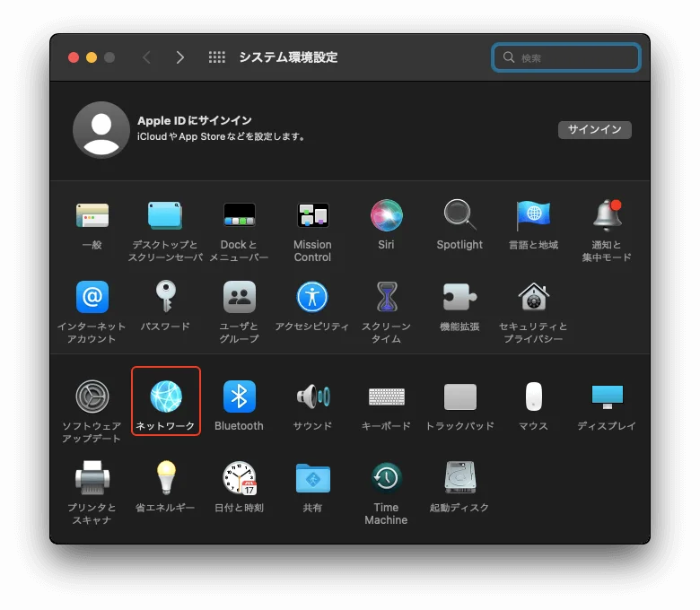Click the サインイン button
The height and width of the screenshot is (610, 700).
[594, 129]
